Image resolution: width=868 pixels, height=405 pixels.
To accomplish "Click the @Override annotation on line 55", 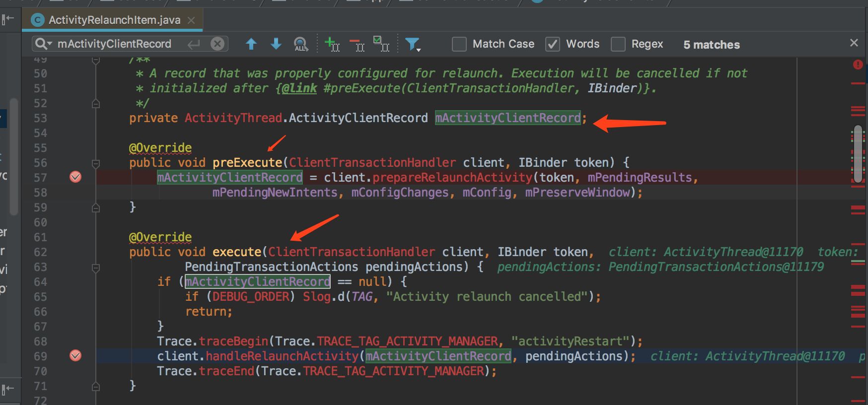I will pos(160,148).
